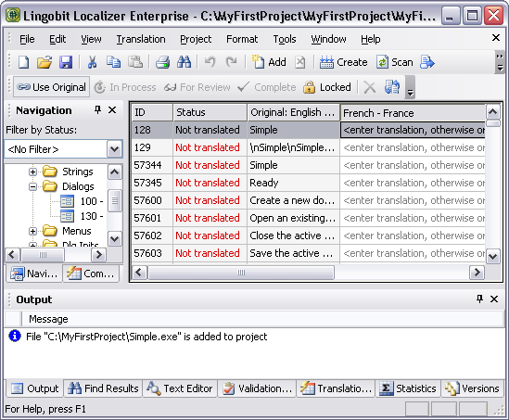Screen dimensions: 509x420
Task: Collapse the Dialogs folder in the tree
Action: (x=32, y=186)
